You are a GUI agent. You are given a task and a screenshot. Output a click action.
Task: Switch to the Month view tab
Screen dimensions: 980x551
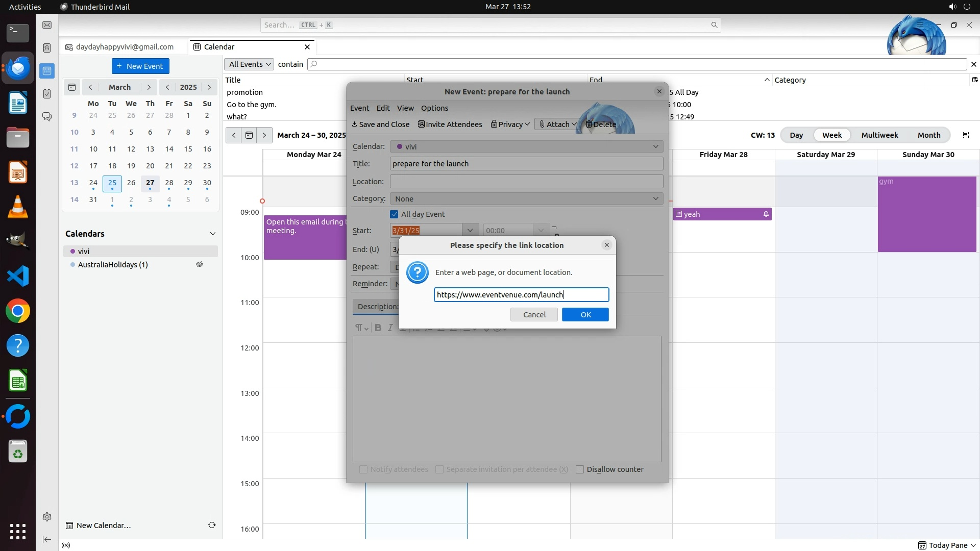click(928, 135)
